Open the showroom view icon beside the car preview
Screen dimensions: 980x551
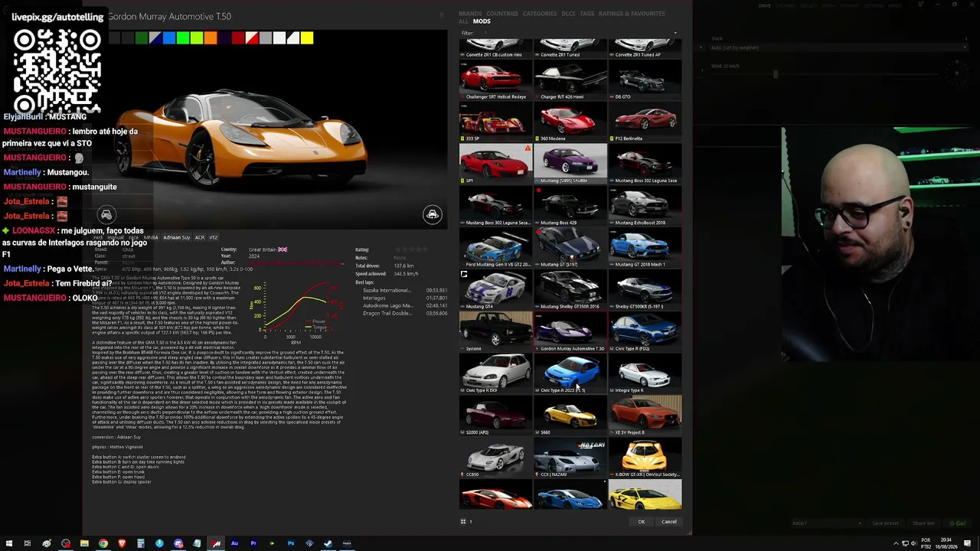(433, 214)
